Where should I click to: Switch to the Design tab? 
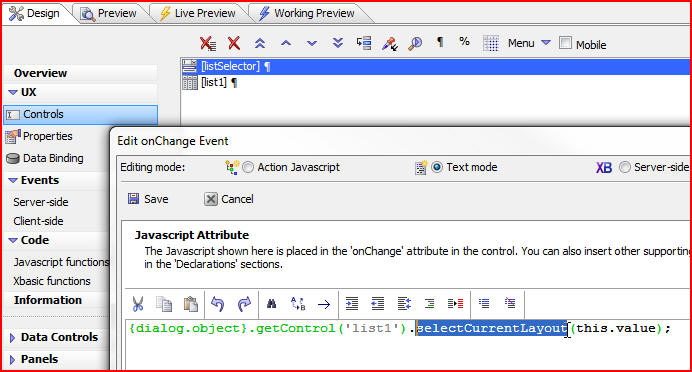tap(35, 13)
